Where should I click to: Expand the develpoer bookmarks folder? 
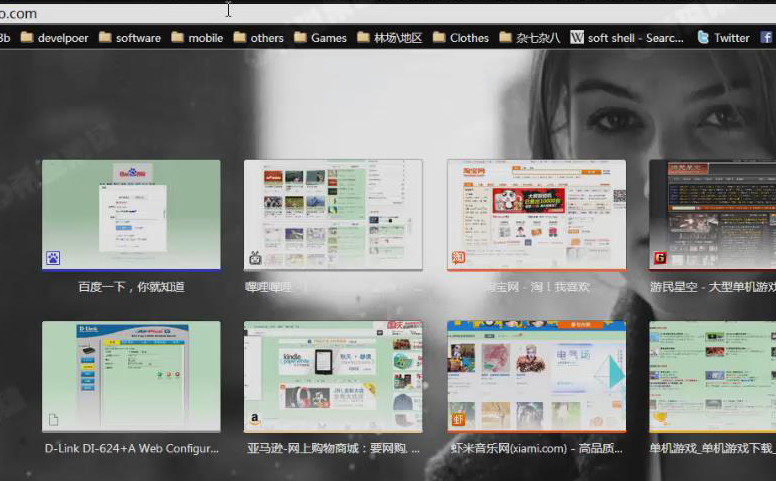pos(54,38)
